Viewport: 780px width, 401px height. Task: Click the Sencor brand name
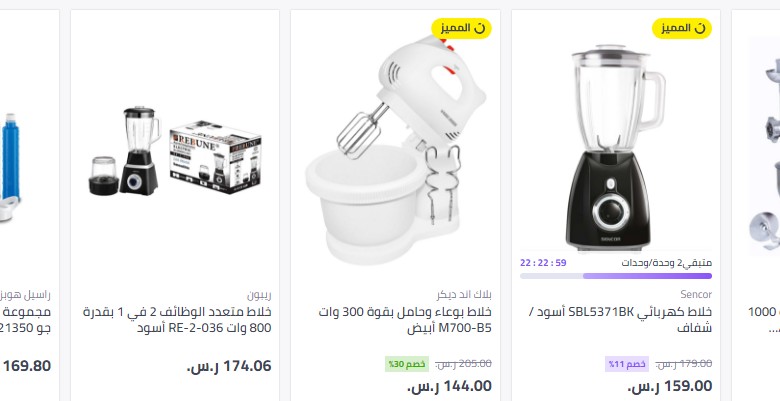point(696,295)
